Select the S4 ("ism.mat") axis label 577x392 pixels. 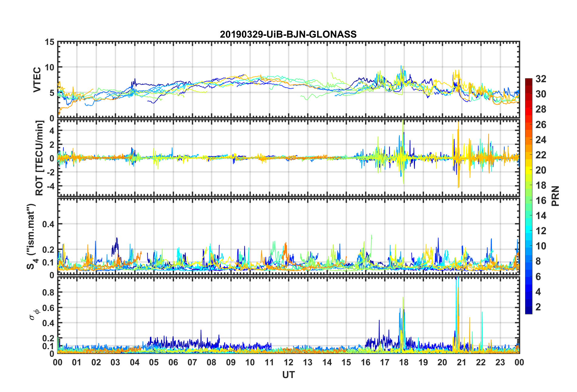[x=31, y=236]
